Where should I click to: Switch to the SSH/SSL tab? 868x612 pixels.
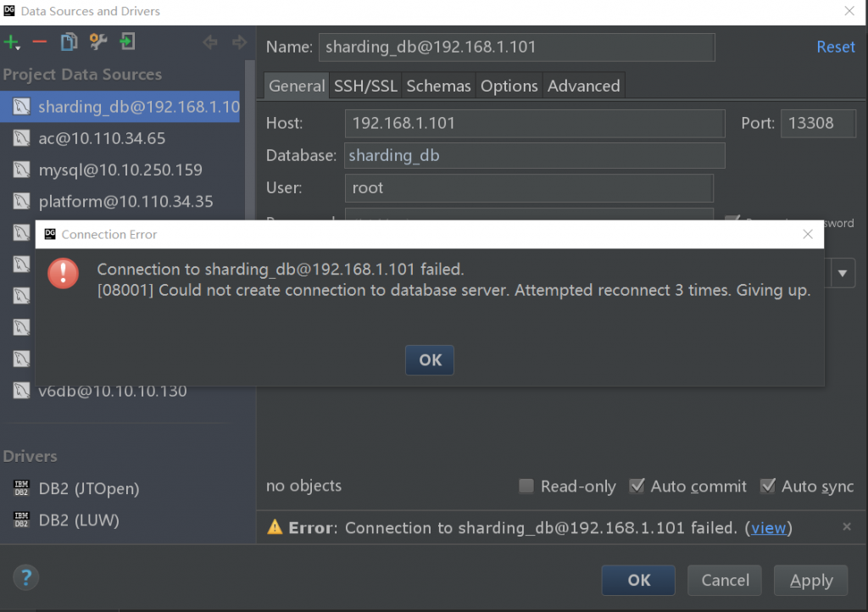tap(365, 86)
